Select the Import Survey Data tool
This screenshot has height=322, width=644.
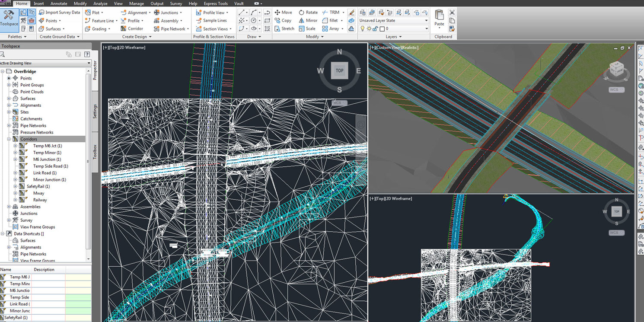point(59,12)
